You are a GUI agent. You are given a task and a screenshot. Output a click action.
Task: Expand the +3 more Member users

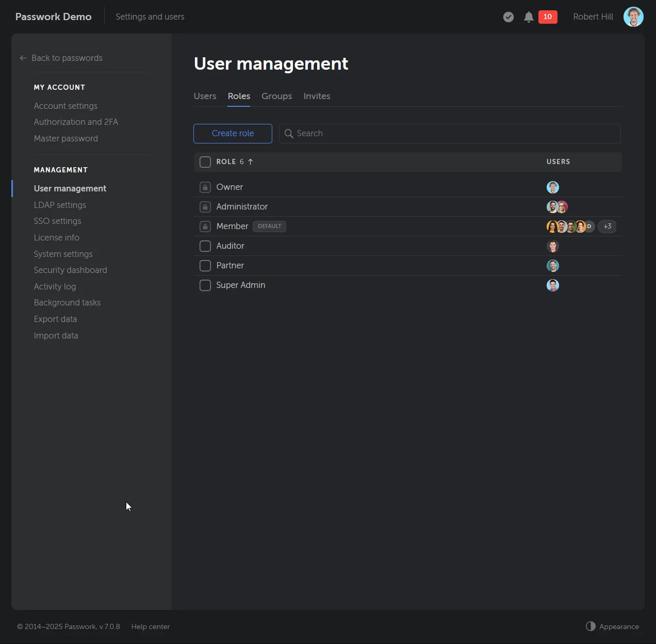pos(607,227)
